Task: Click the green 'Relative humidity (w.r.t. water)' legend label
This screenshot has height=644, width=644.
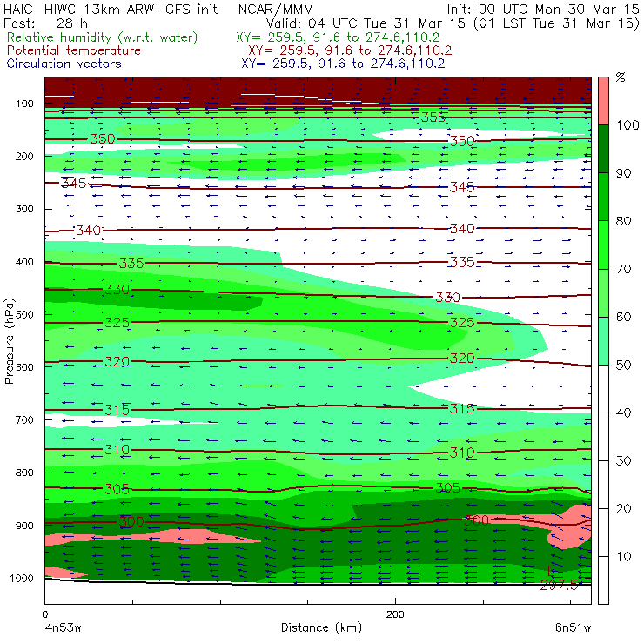Action: (x=103, y=37)
